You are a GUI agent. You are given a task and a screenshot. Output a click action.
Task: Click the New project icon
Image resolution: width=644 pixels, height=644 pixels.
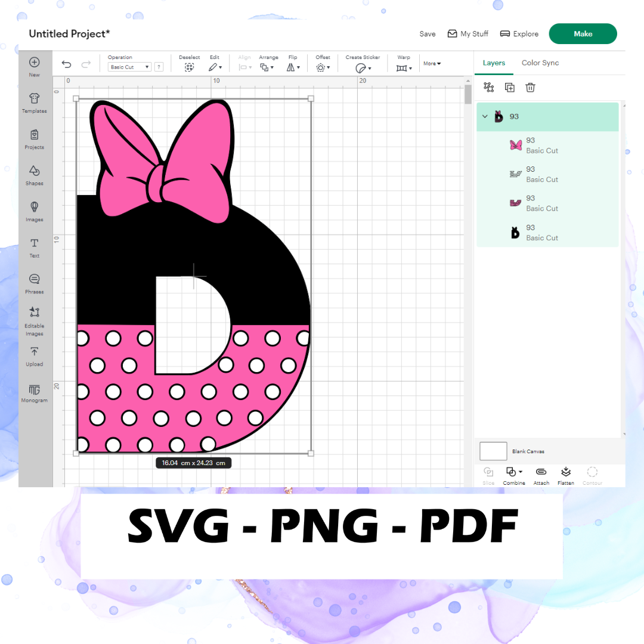click(x=35, y=63)
